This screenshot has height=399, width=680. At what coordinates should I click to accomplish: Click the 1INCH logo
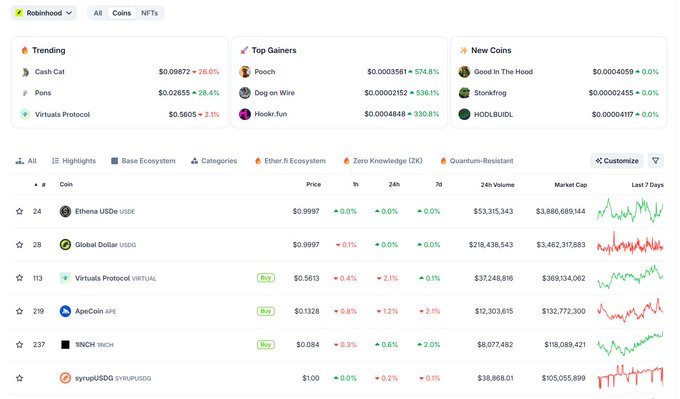(x=65, y=345)
